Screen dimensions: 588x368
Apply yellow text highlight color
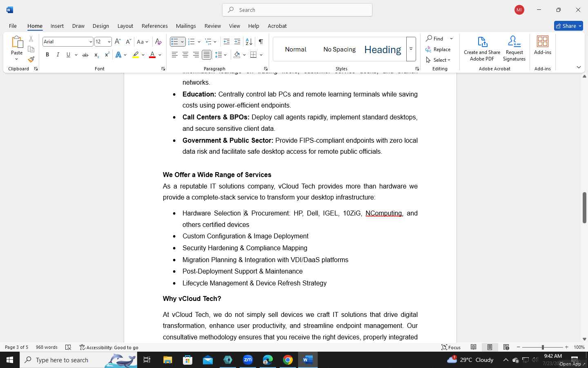pyautogui.click(x=136, y=55)
